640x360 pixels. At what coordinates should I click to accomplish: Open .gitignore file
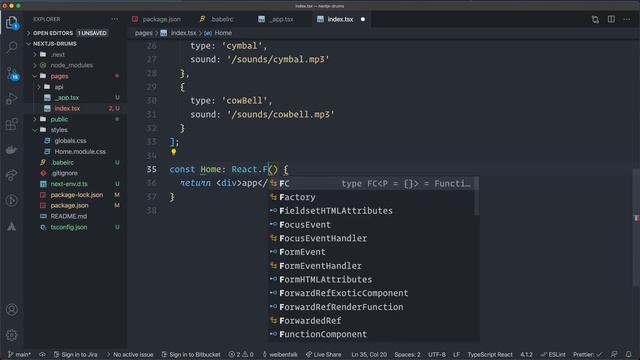tap(64, 173)
